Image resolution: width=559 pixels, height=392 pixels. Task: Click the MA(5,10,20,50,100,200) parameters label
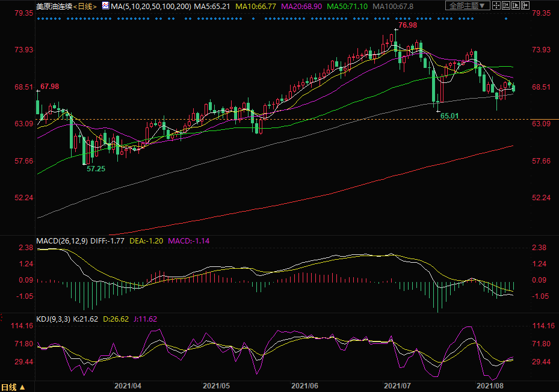pyautogui.click(x=150, y=6)
